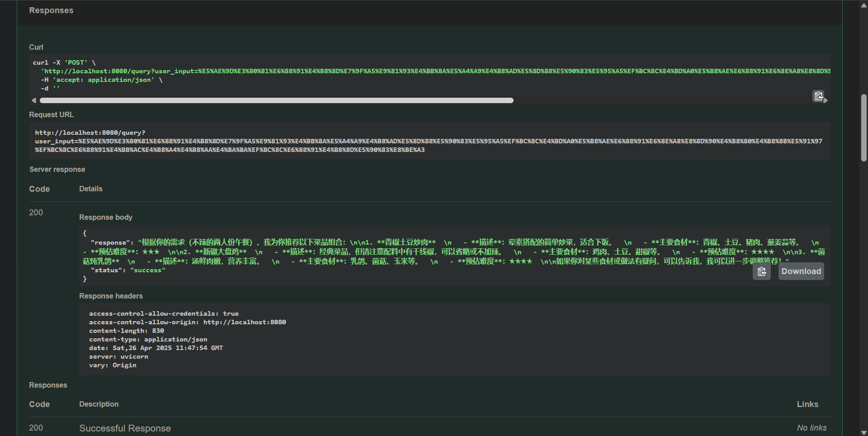The width and height of the screenshot is (868, 436).
Task: Click the No links text in the Links column
Action: (811, 427)
